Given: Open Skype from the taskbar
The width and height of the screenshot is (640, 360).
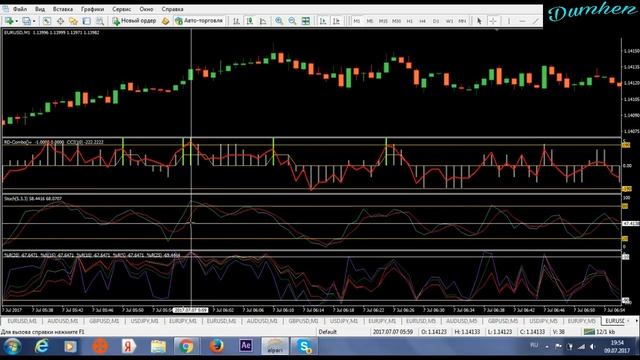Looking at the screenshot, I should (304, 346).
